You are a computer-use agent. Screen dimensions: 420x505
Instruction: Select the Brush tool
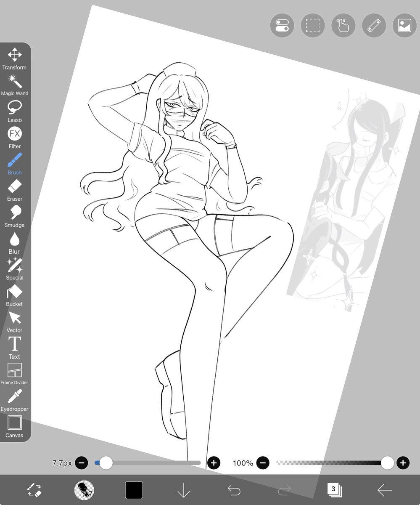(x=15, y=164)
